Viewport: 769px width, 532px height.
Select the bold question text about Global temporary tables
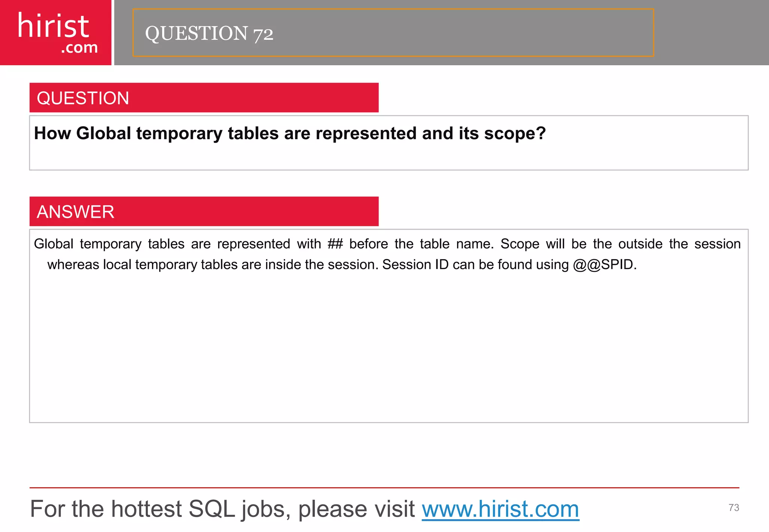pyautogui.click(x=290, y=134)
